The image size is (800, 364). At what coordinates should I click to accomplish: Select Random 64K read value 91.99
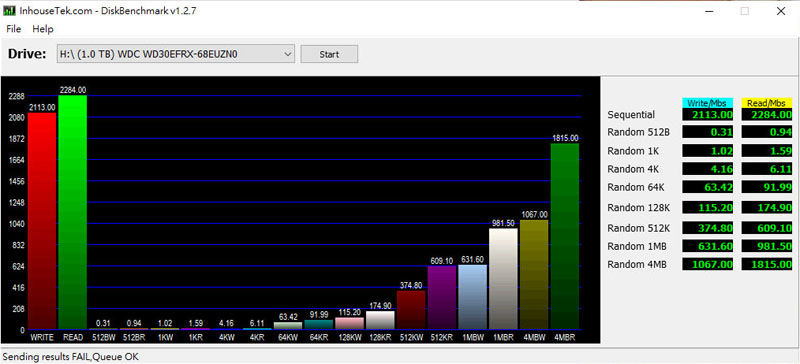point(766,187)
